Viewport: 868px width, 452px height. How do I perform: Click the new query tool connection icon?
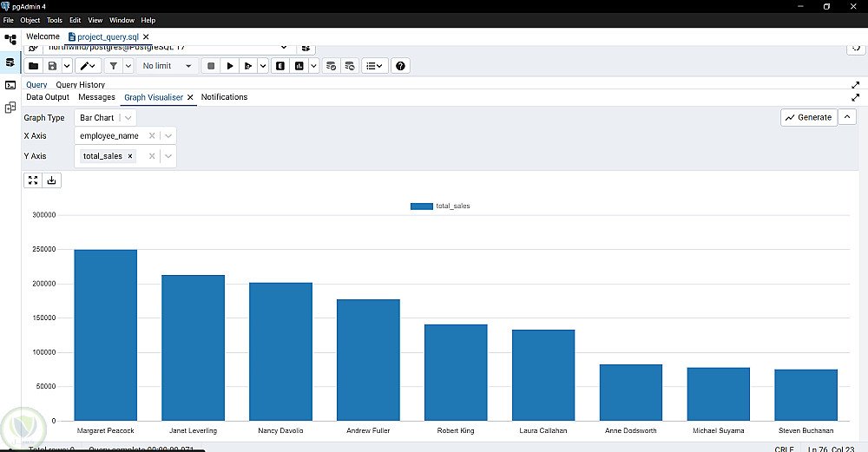coord(306,49)
